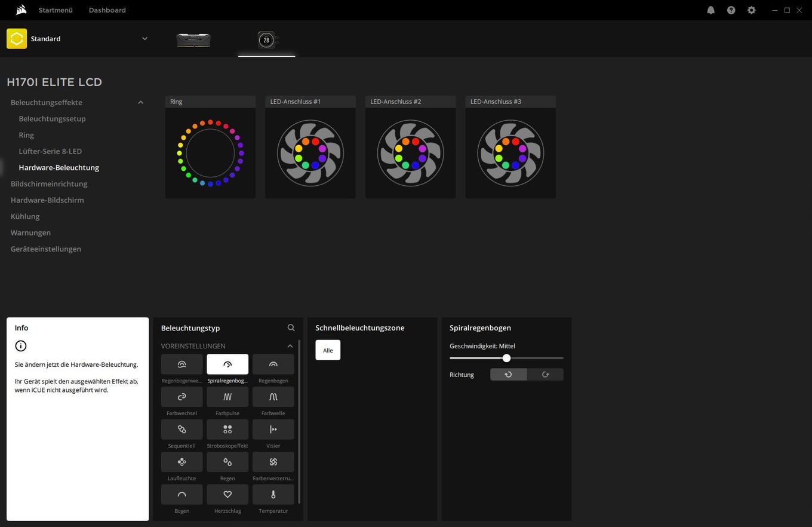Select the Temperatur thermometer lighting effect
Screen dimensions: 812x527
point(273,495)
